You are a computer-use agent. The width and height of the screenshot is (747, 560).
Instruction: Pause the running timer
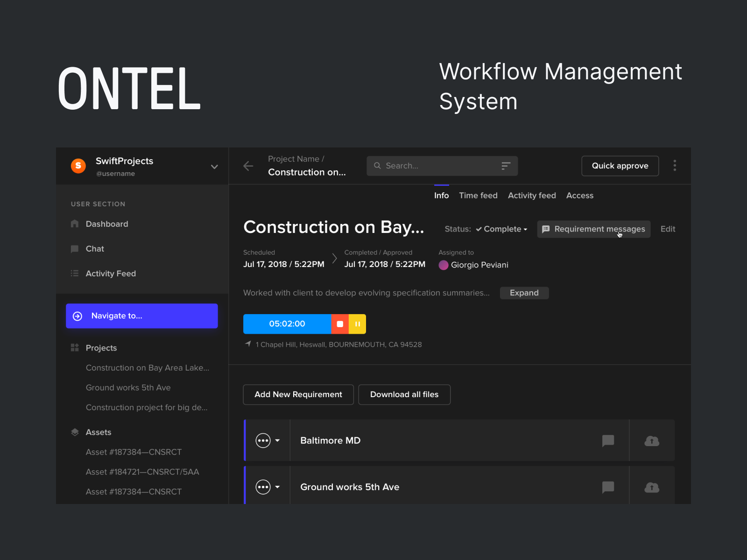click(x=357, y=324)
